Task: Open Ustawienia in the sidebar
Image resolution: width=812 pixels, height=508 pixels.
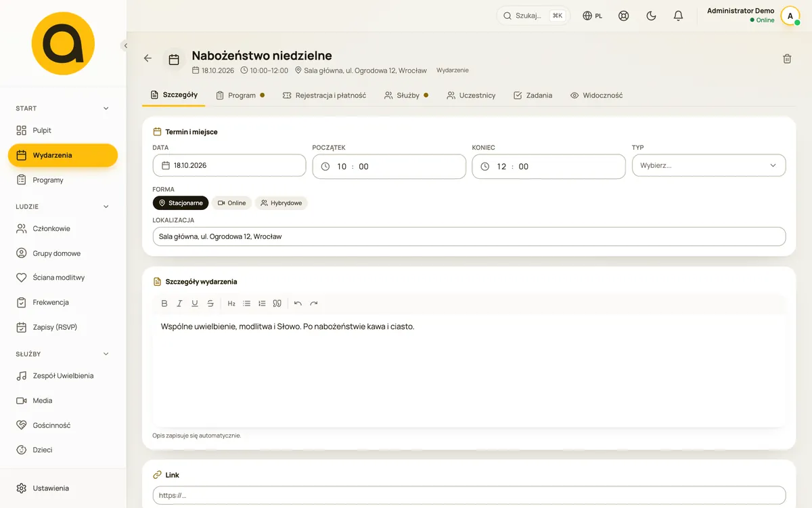Action: (x=63, y=488)
